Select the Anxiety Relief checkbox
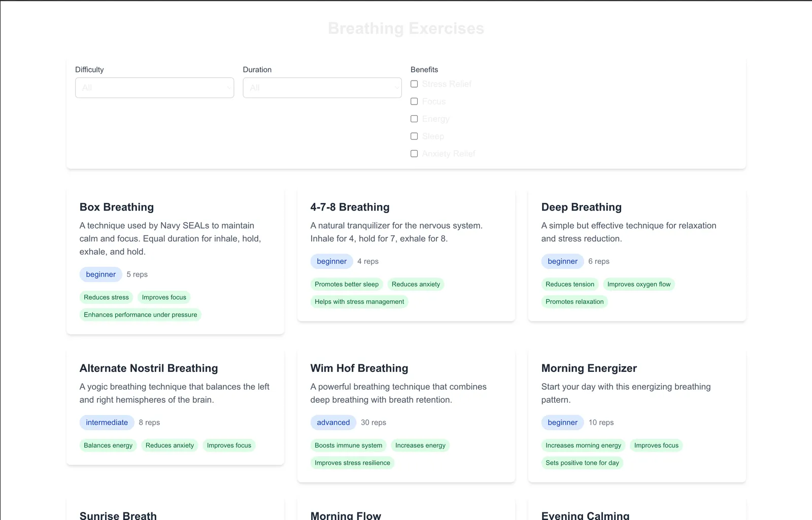This screenshot has height=520, width=812. pos(414,154)
